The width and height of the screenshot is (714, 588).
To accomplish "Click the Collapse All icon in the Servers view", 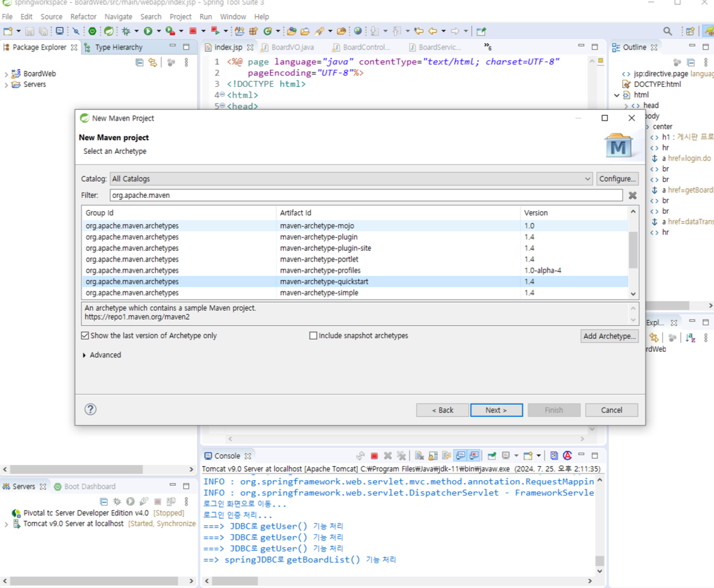I will tap(103, 501).
